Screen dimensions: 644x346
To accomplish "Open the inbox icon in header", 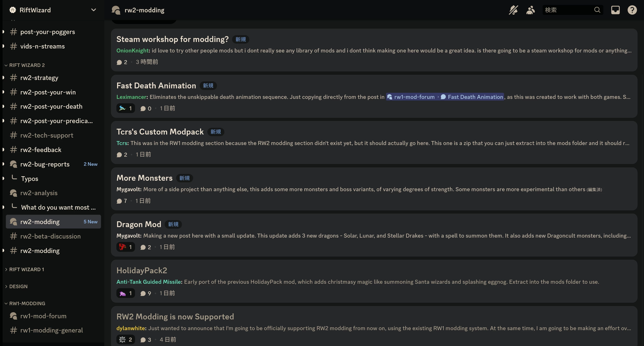I will 615,10.
